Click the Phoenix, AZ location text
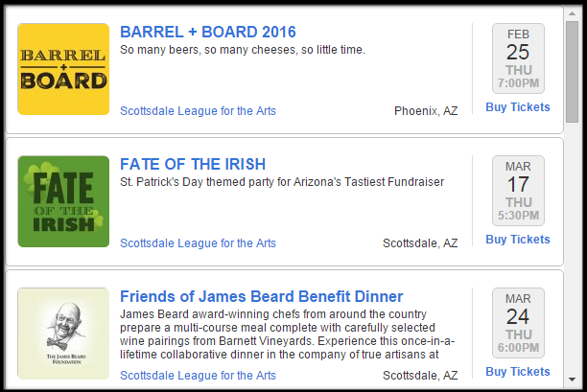Image resolution: width=587 pixels, height=392 pixels. [x=426, y=111]
